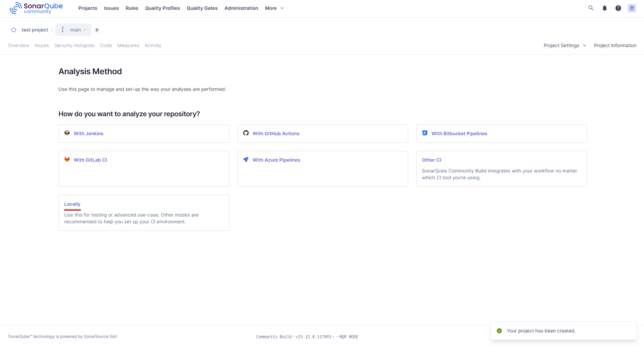
Task: Open Quality Gates page
Action: click(202, 8)
